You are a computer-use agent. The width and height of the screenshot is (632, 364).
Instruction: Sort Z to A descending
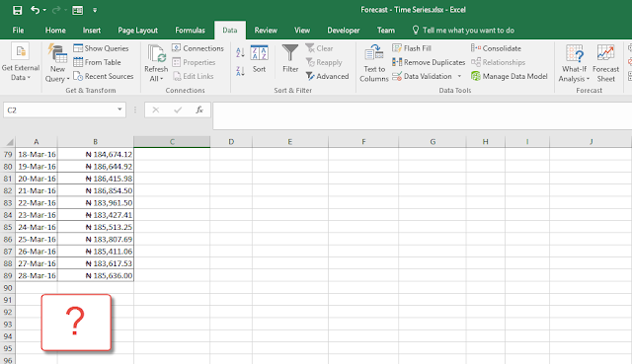pos(240,71)
